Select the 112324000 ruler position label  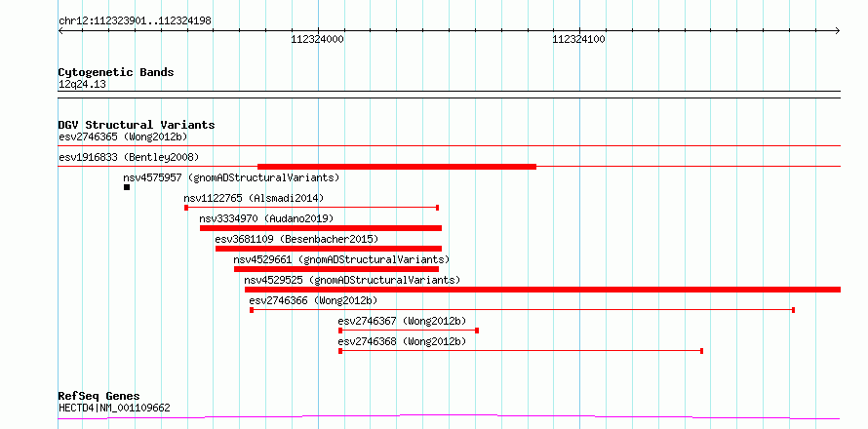pos(317,39)
